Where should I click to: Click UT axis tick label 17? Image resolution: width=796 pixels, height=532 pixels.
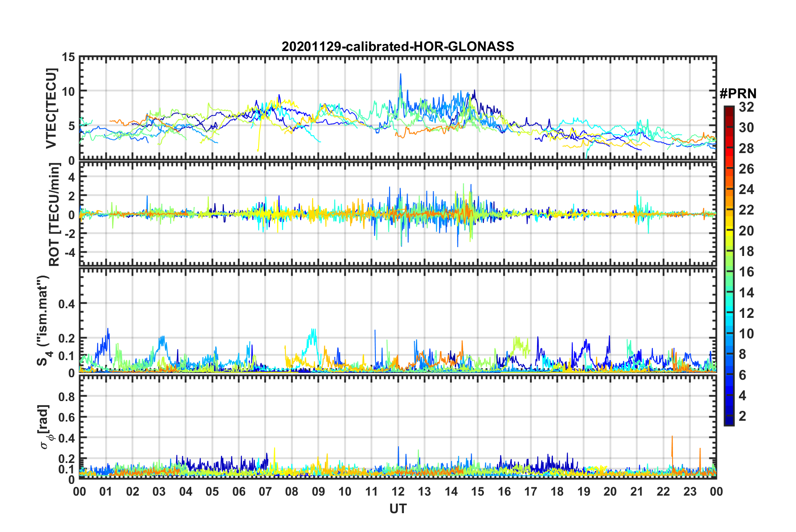[x=531, y=491]
